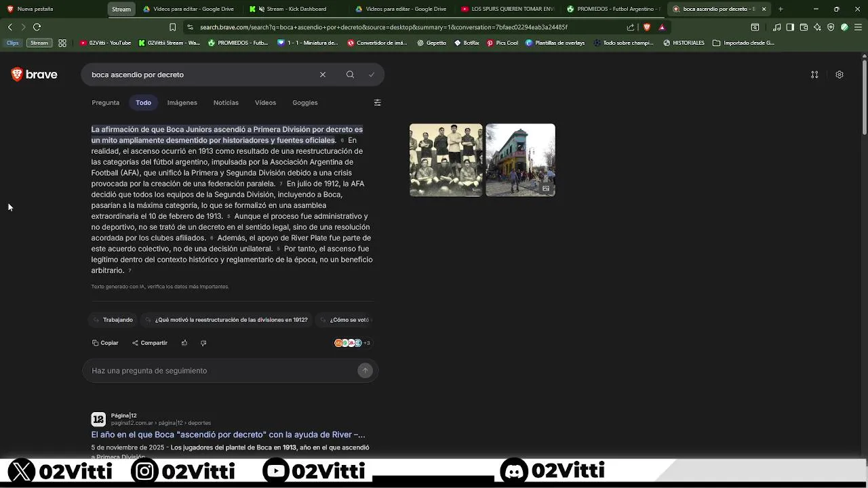
Task: Switch to the Noticias tab
Action: [226, 102]
